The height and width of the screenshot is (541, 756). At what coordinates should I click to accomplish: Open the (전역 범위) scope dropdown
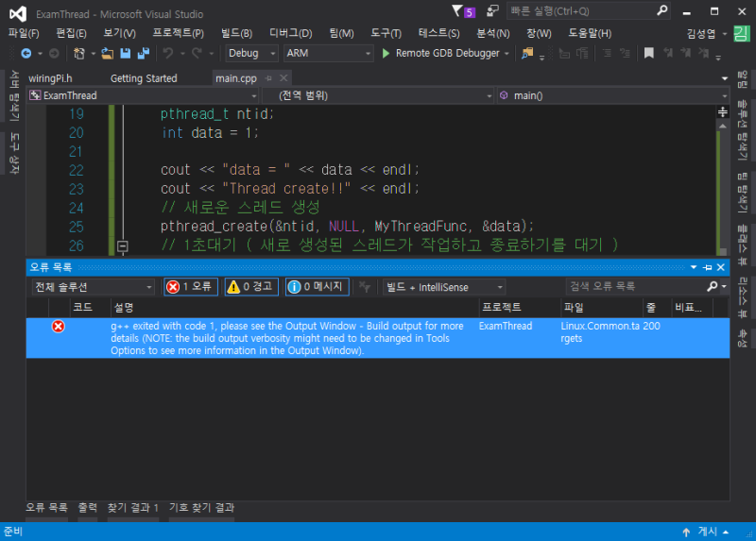pos(377,95)
